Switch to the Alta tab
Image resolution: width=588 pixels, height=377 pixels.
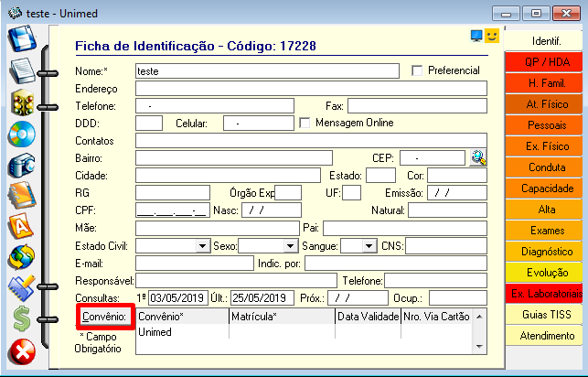pyautogui.click(x=543, y=209)
